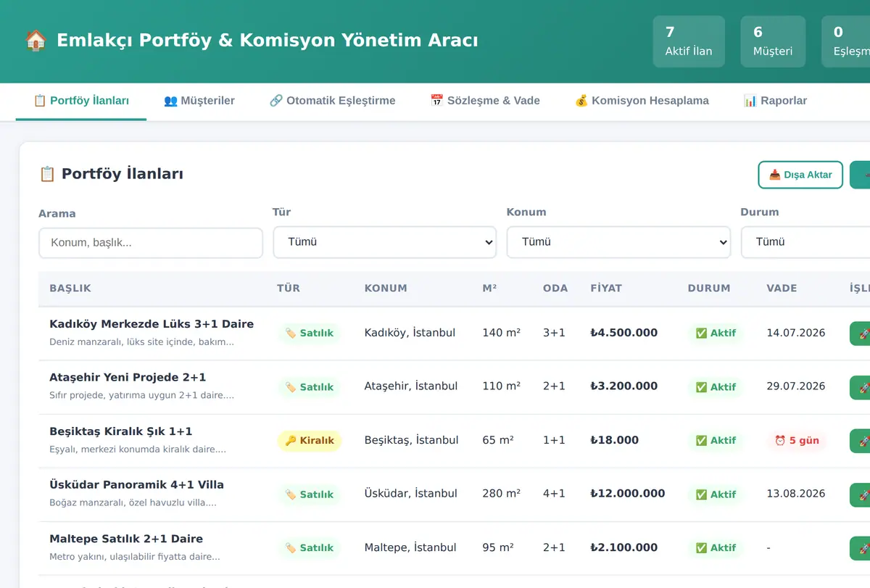Image resolution: width=870 pixels, height=588 pixels.
Task: Click the Müşteri stat card
Action: (773, 41)
